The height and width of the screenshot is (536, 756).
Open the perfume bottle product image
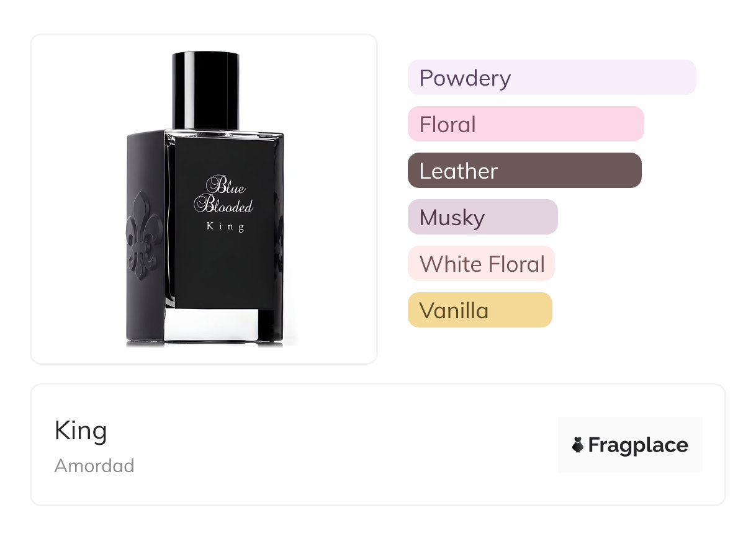[204, 199]
